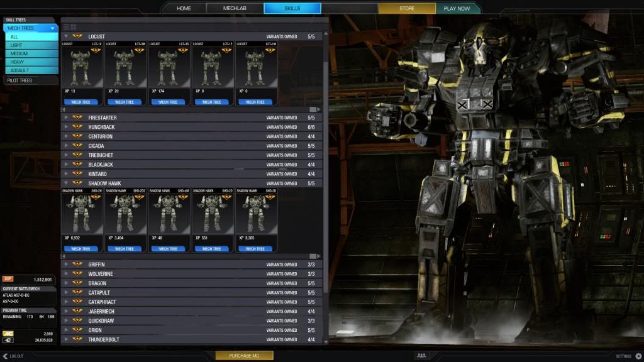
Task: Switch to grid view layout icon
Action: coord(74,27)
